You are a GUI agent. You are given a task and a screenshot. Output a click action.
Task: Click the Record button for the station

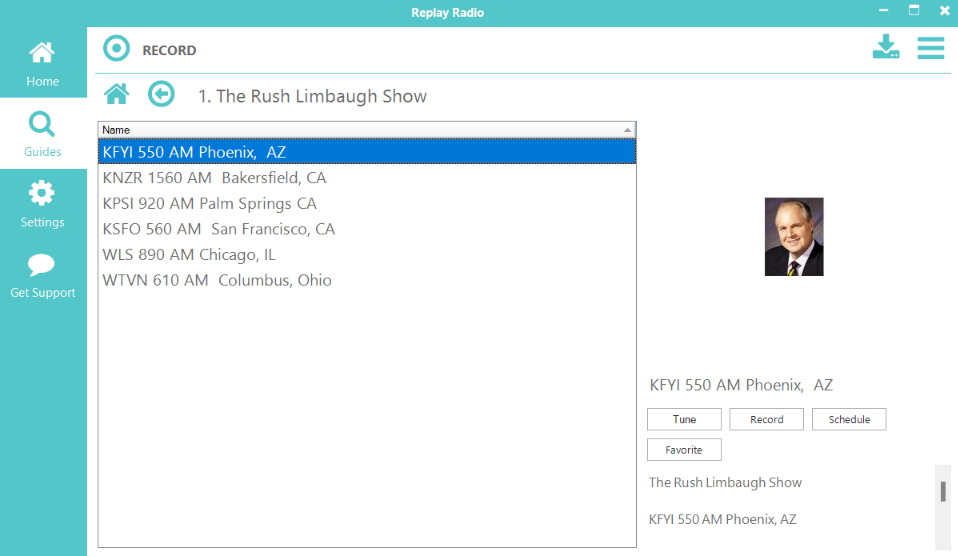tap(767, 419)
